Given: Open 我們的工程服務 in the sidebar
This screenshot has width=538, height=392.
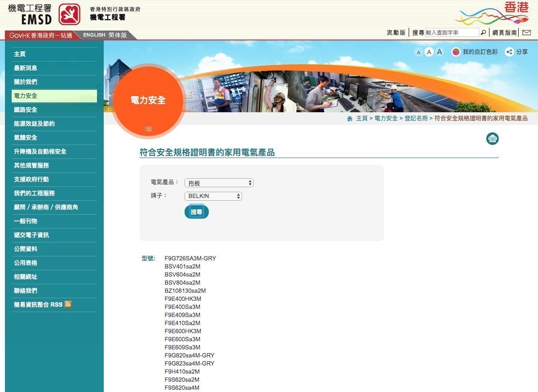Looking at the screenshot, I should click(54, 194).
